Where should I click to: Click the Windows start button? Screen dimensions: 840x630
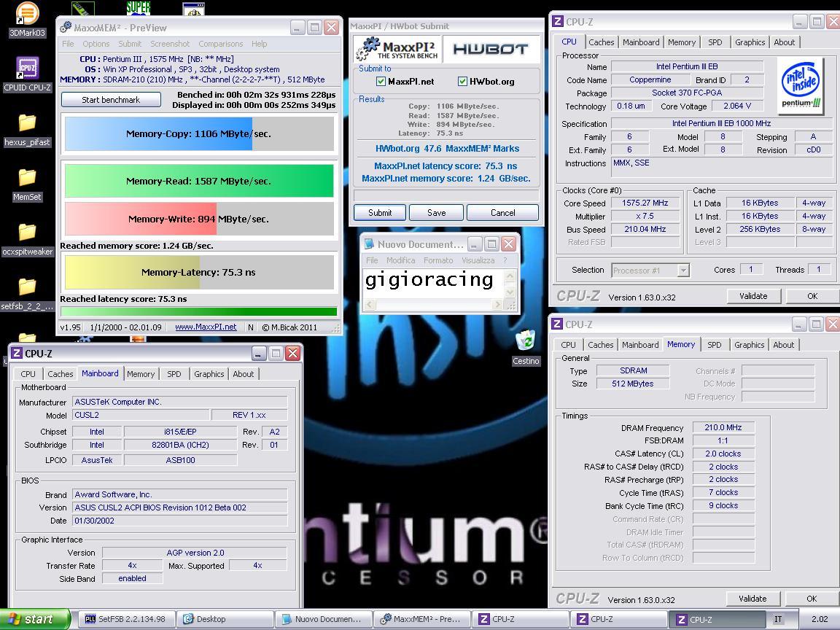point(35,619)
